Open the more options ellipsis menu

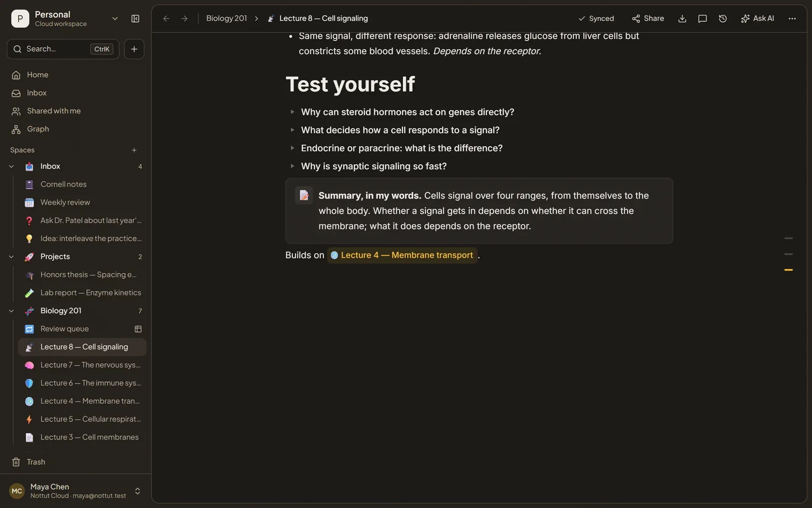coord(792,19)
